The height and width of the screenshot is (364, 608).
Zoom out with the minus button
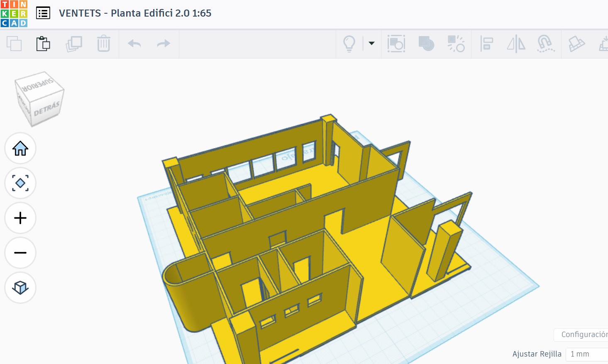(20, 253)
